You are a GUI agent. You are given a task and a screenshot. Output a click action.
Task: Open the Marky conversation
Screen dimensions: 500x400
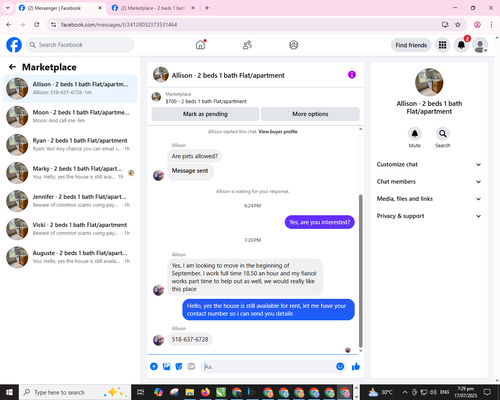click(70, 173)
